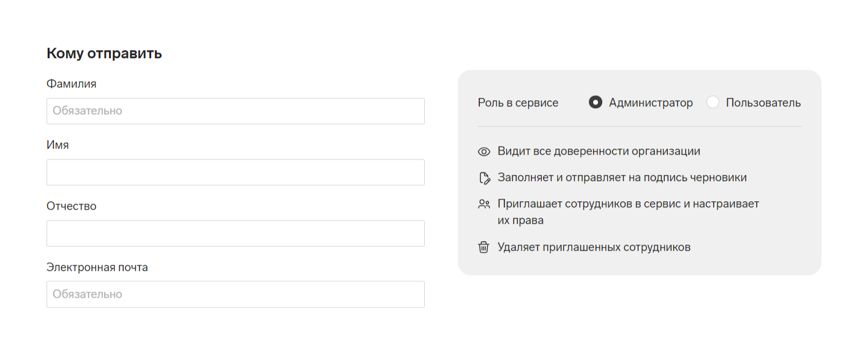Screen dimensions: 868x356
Task: Focus the 'Фамилия' input field
Action: coord(236,111)
